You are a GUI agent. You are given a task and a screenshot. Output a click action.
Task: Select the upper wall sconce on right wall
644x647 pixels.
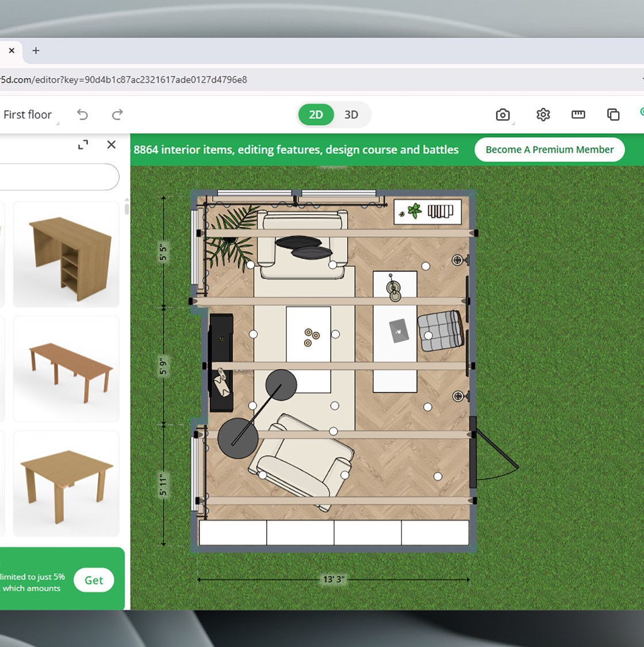pos(459,260)
